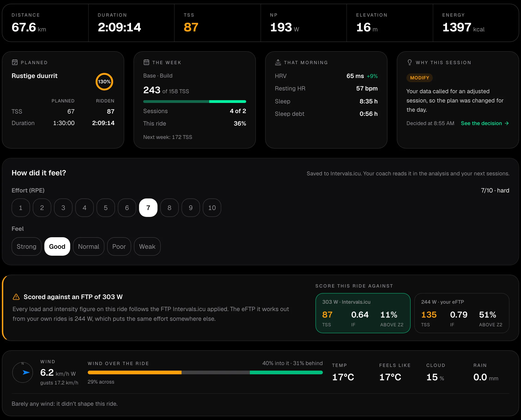
Task: Select RPE effort 2
Action: point(42,208)
